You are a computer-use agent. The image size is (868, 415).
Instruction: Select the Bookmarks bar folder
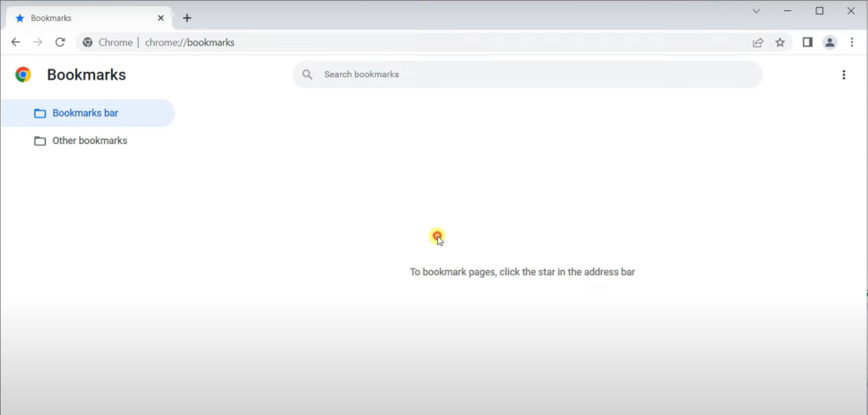(88, 113)
